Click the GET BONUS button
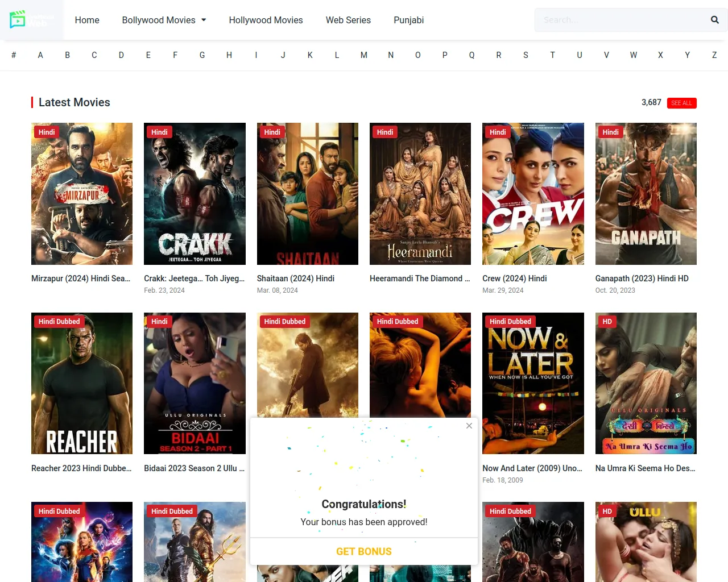728x582 pixels. tap(364, 551)
